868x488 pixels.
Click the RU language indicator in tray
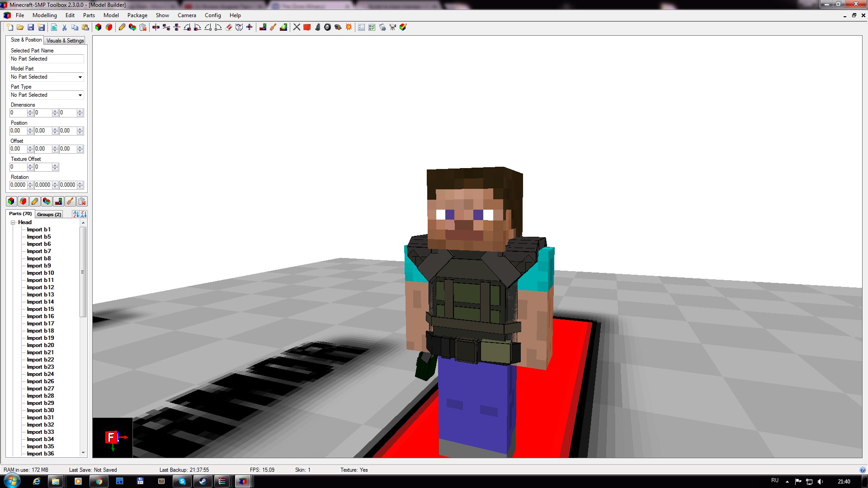pos(775,480)
